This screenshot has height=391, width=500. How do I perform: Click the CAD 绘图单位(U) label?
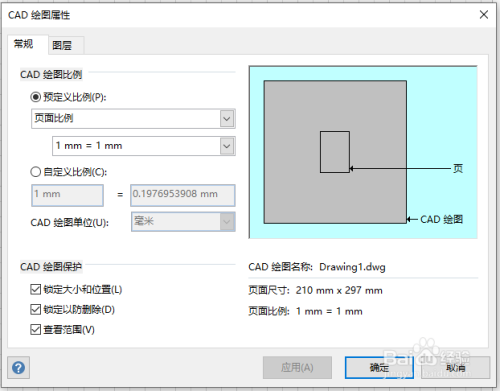coord(69,223)
